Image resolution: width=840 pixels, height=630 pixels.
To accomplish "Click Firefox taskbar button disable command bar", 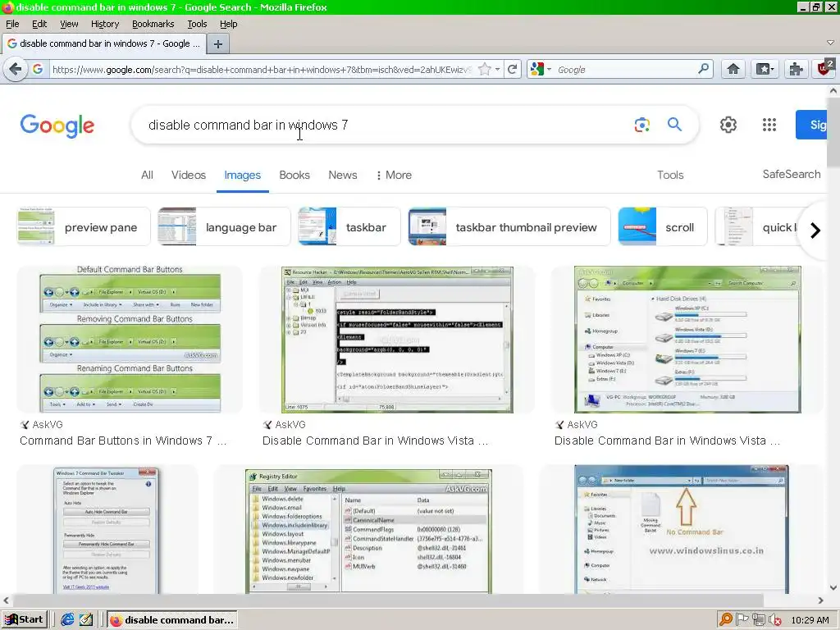I will point(172,620).
